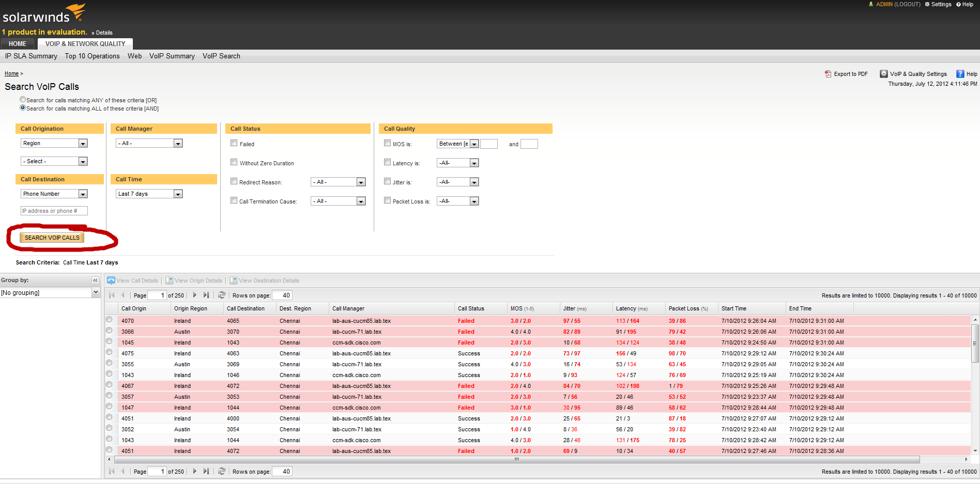
Task: Go to previous page in bottom pager
Action: [x=123, y=471]
